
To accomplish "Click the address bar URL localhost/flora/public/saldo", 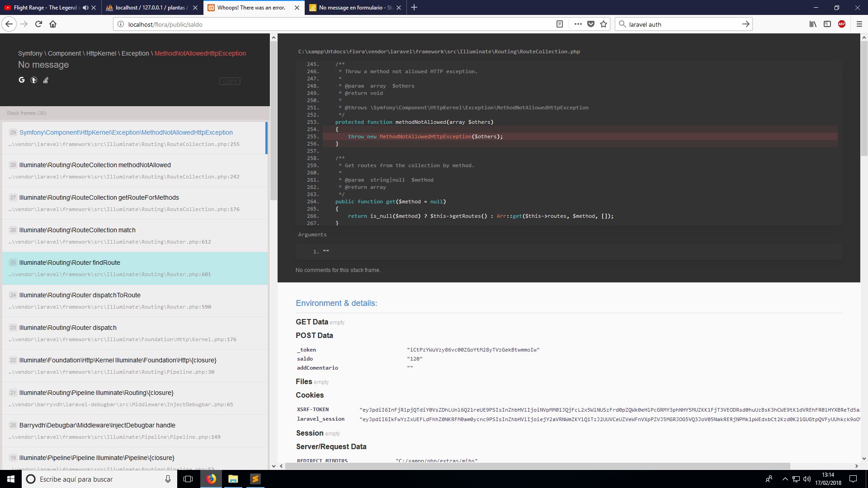I will tap(165, 24).
